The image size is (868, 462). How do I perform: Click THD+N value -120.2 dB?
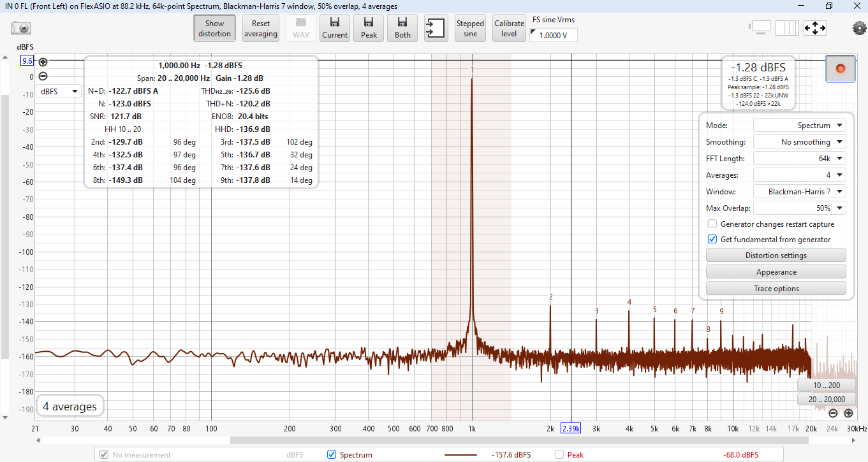click(x=253, y=103)
